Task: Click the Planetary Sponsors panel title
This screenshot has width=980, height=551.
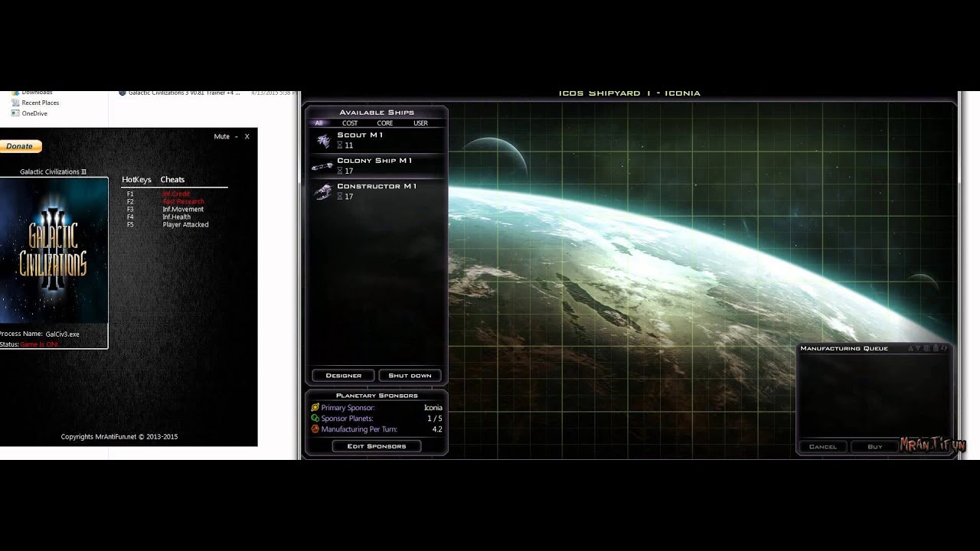Action: point(377,396)
